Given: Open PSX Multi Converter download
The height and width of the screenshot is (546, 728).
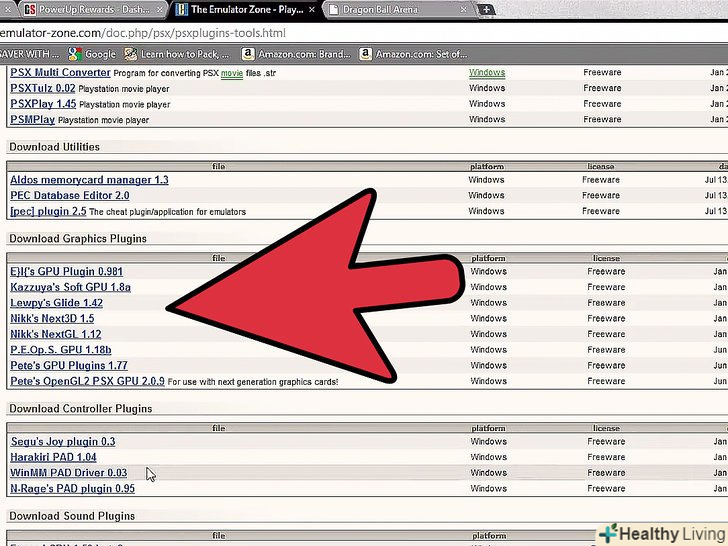Looking at the screenshot, I should click(60, 72).
